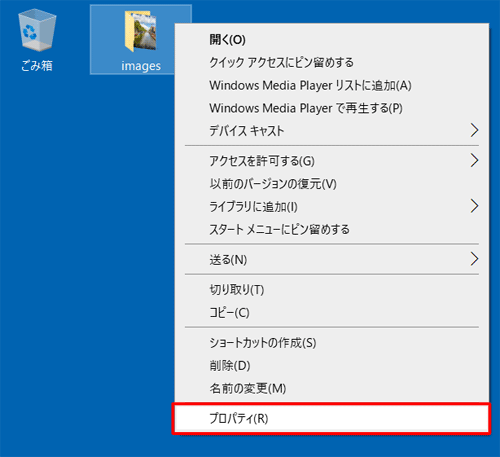Click クイック アクセスにピン留めする
Image resolution: width=500 pixels, height=457 pixels.
tap(332, 62)
